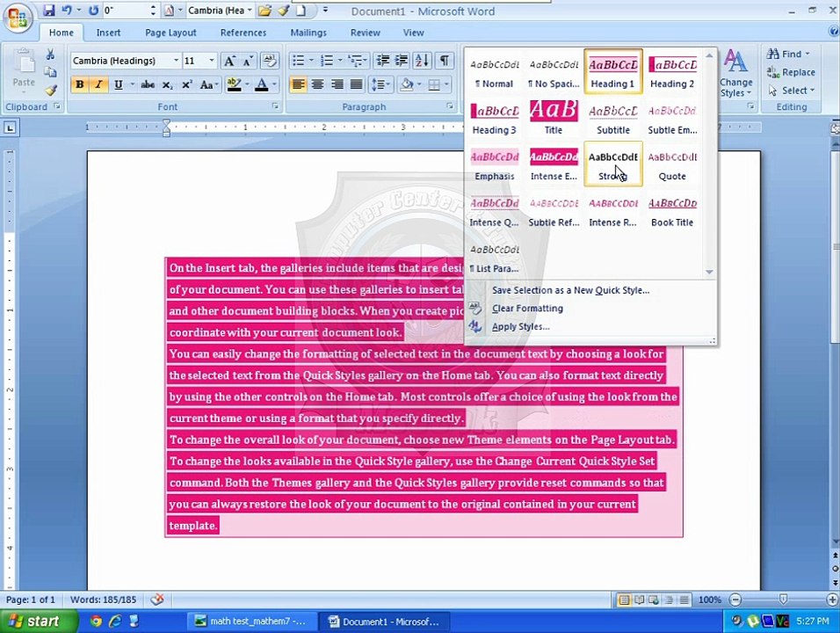Click Find in the Editing group
840x633 pixels.
tap(788, 54)
